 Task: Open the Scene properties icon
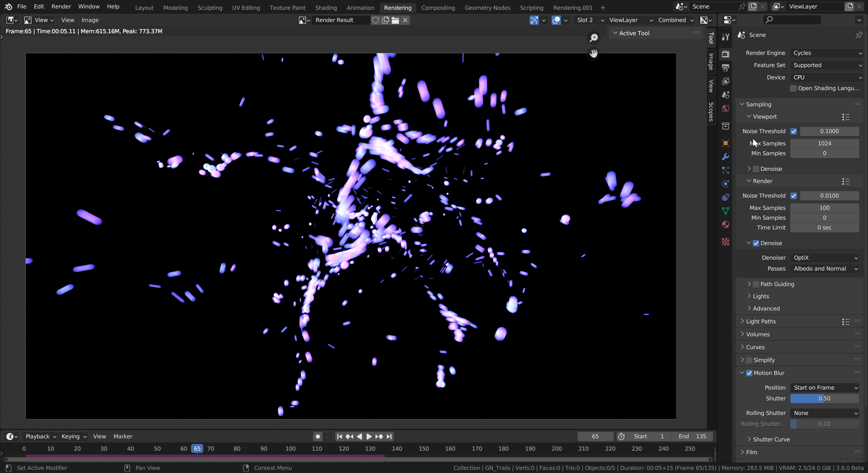(726, 95)
